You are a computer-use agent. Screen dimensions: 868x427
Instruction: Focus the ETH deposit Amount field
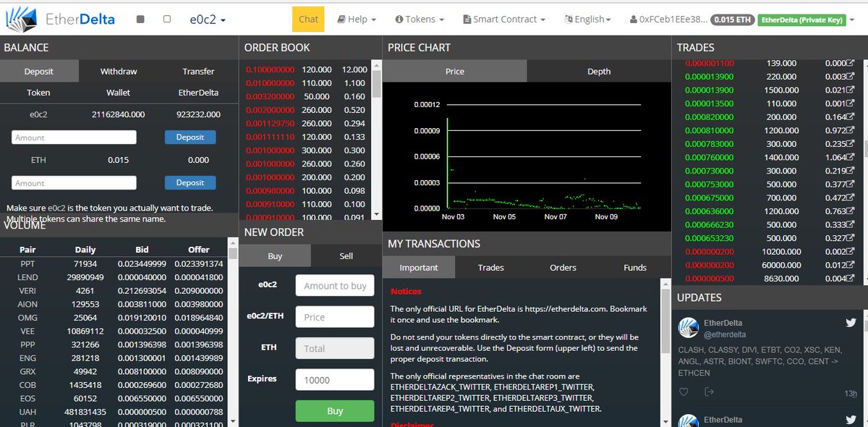(x=75, y=183)
